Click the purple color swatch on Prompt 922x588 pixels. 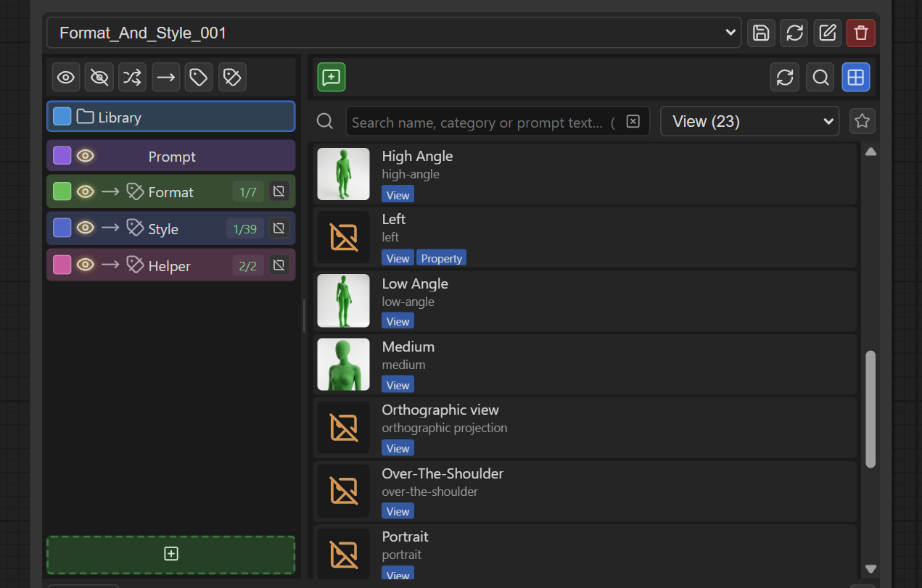pyautogui.click(x=62, y=156)
